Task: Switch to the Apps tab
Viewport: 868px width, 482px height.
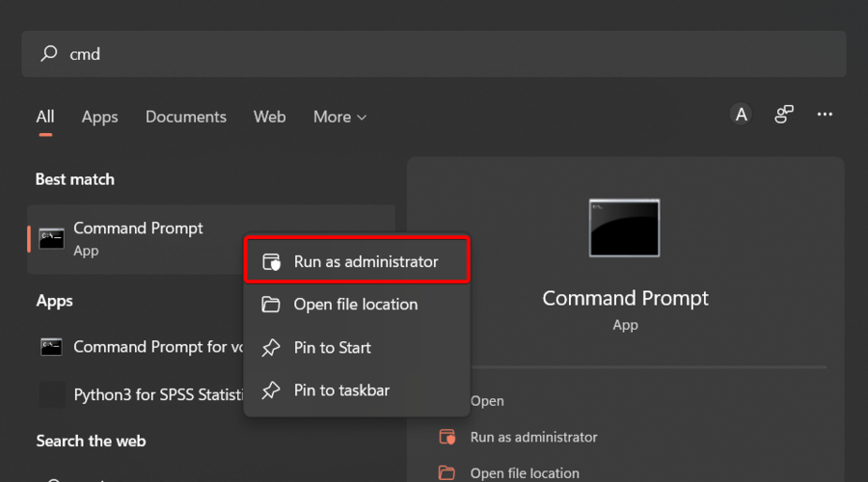Action: 99,117
